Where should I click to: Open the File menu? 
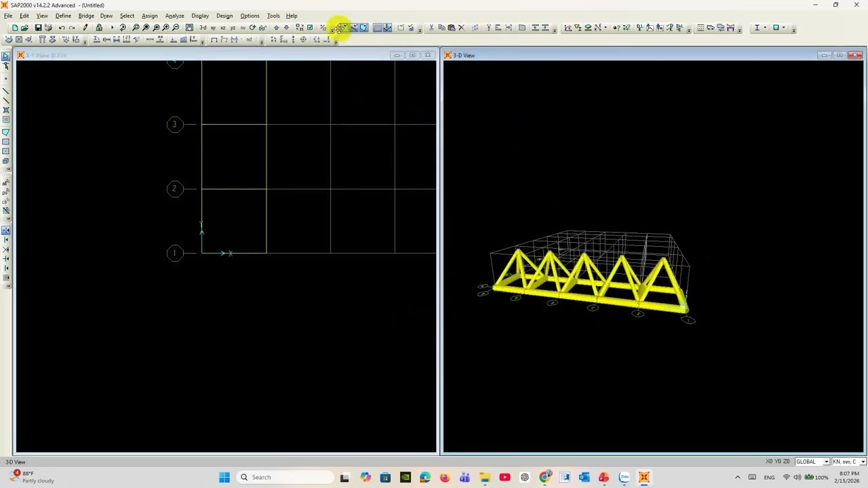coord(8,16)
